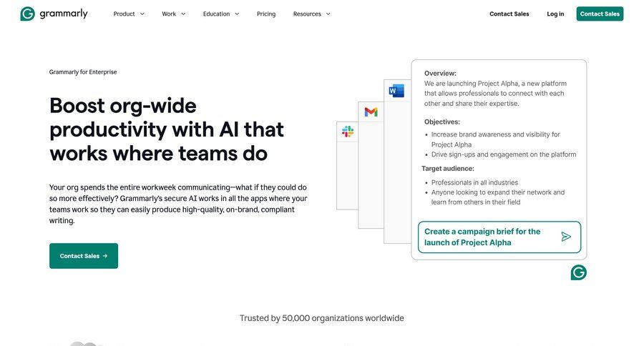
Task: Expand the Education dropdown
Action: click(221, 14)
